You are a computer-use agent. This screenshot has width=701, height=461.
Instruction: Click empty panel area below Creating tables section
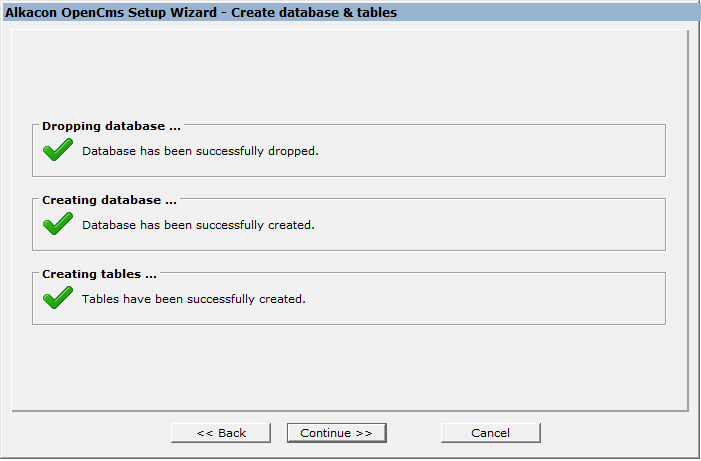[x=348, y=365]
